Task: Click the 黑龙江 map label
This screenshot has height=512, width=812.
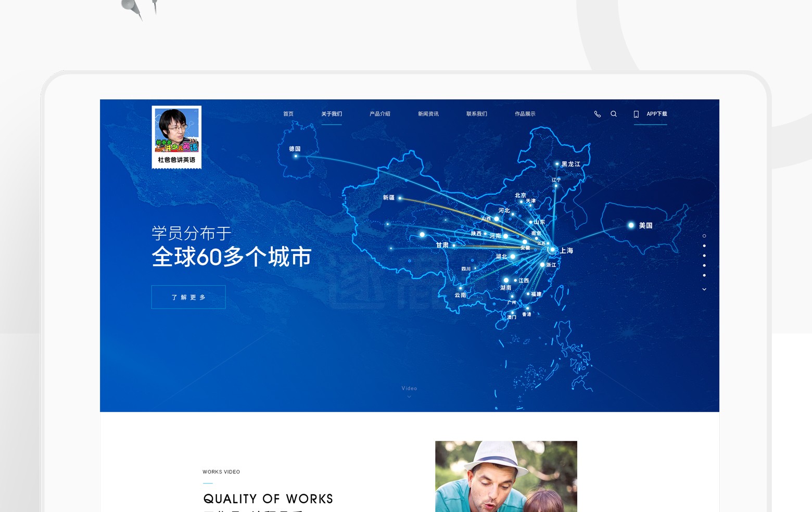Action: [571, 164]
